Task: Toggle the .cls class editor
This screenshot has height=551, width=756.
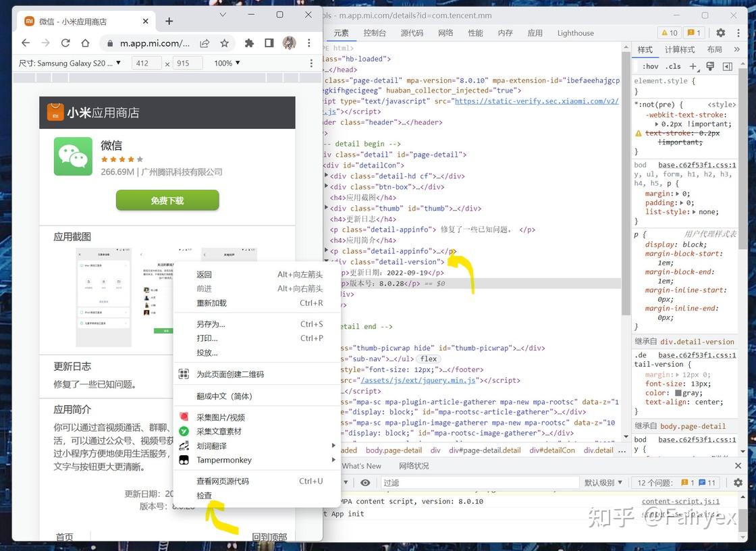Action: [672, 66]
